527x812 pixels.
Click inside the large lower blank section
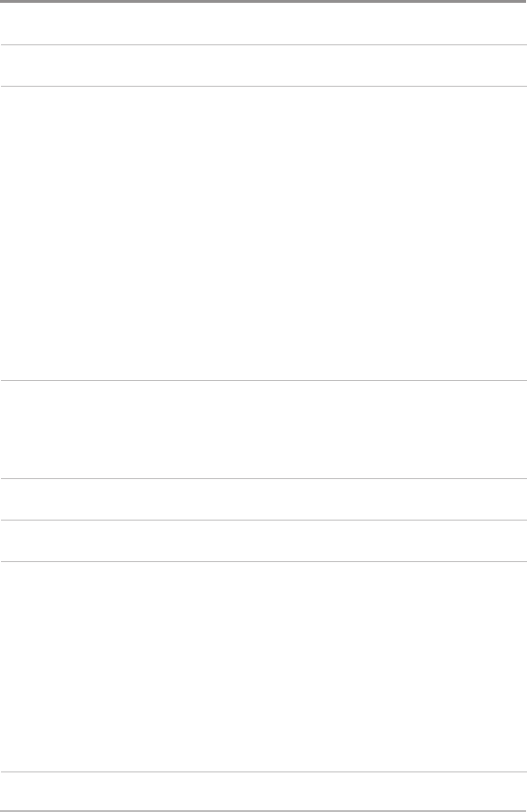pos(264,667)
